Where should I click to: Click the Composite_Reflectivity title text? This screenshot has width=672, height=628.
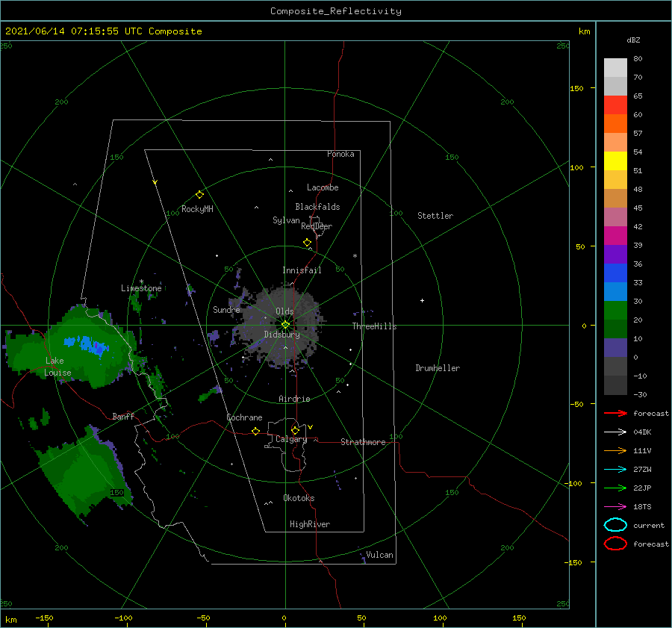tap(336, 11)
